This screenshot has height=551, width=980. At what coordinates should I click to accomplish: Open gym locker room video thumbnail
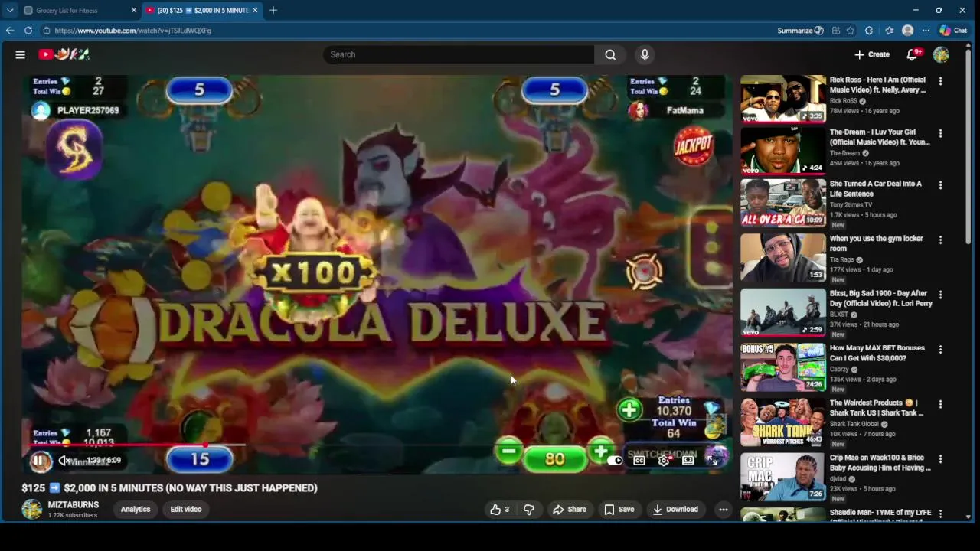pyautogui.click(x=783, y=257)
